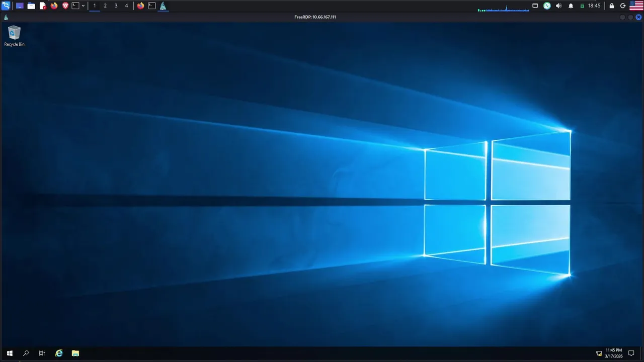Open the US flag keyboard layout
The height and width of the screenshot is (362, 644).
[x=636, y=6]
